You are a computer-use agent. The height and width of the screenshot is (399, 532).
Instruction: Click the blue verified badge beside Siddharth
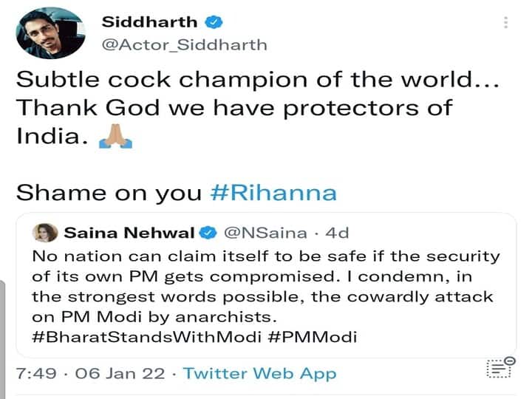pyautogui.click(x=214, y=22)
